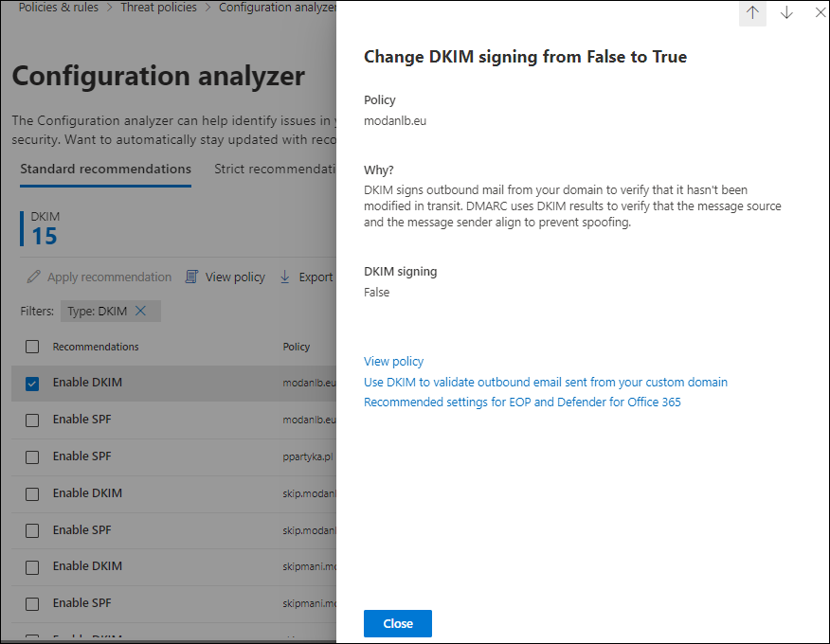The height and width of the screenshot is (644, 830).
Task: Switch to Strict recommendations tab
Action: click(x=275, y=170)
